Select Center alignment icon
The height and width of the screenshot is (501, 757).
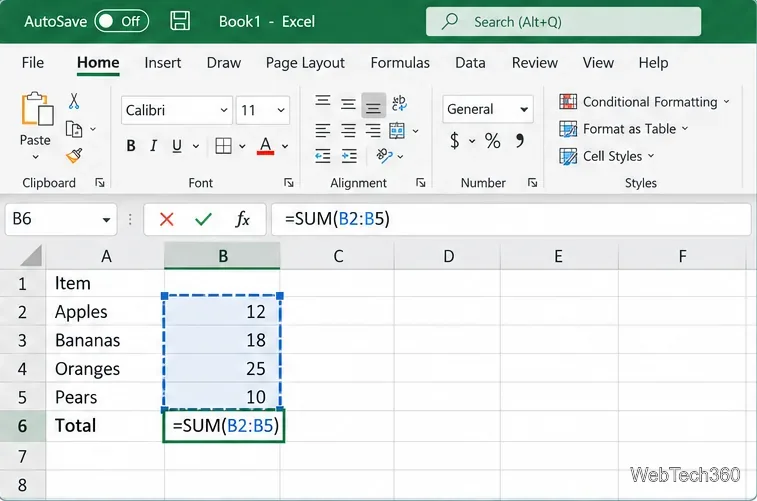348,130
